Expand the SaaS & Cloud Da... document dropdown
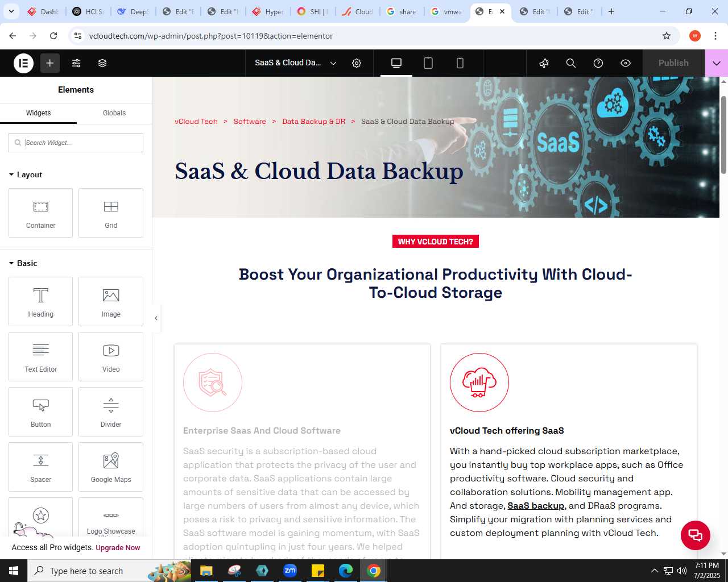The height and width of the screenshot is (582, 728). 296,63
